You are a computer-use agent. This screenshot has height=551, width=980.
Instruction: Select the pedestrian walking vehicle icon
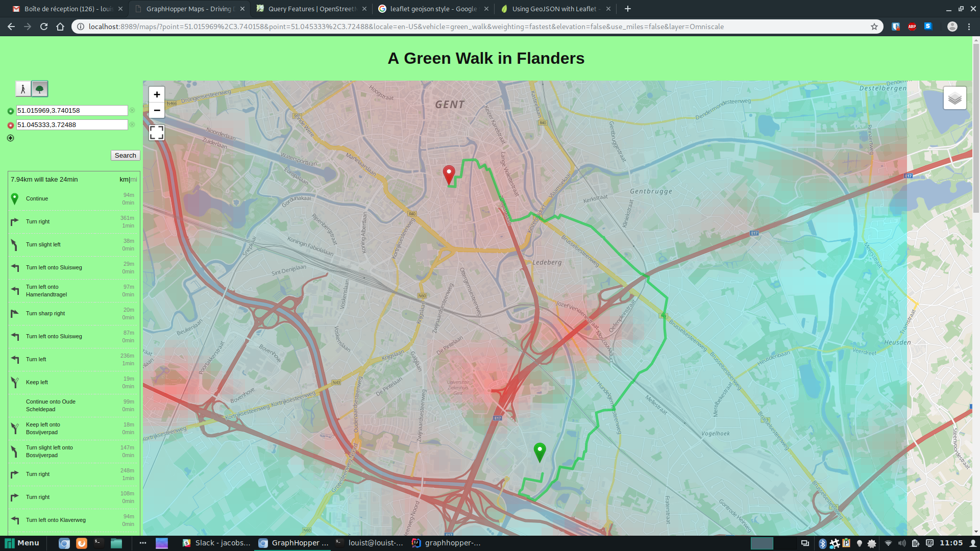pos(23,89)
